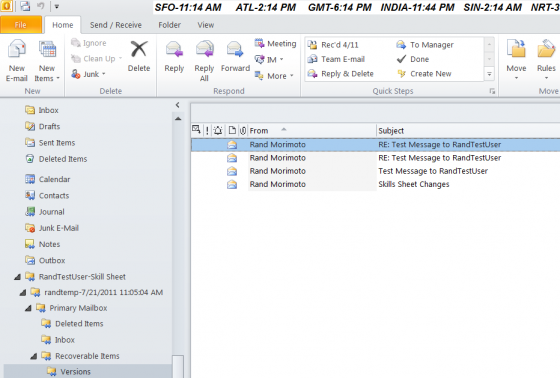The height and width of the screenshot is (378, 560).
Task: Select Inbox under Primary Mailbox
Action: 58,340
